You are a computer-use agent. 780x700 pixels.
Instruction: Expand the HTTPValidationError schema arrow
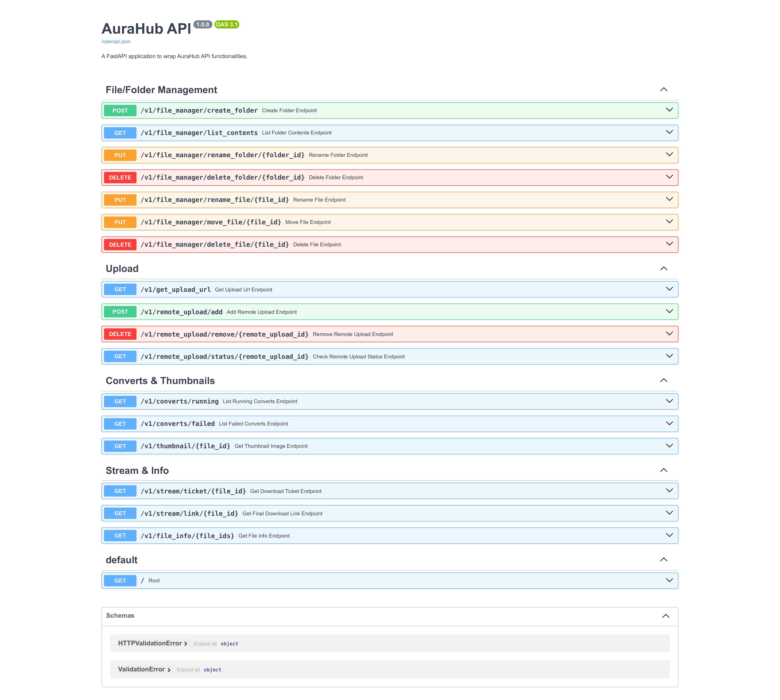coord(186,643)
